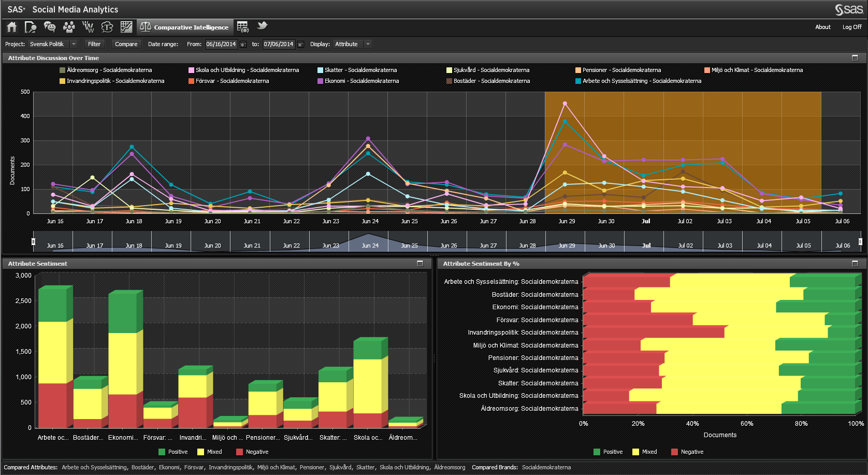Expand the Project Svensk Politik dropdown
The width and height of the screenshot is (868, 475).
point(74,45)
